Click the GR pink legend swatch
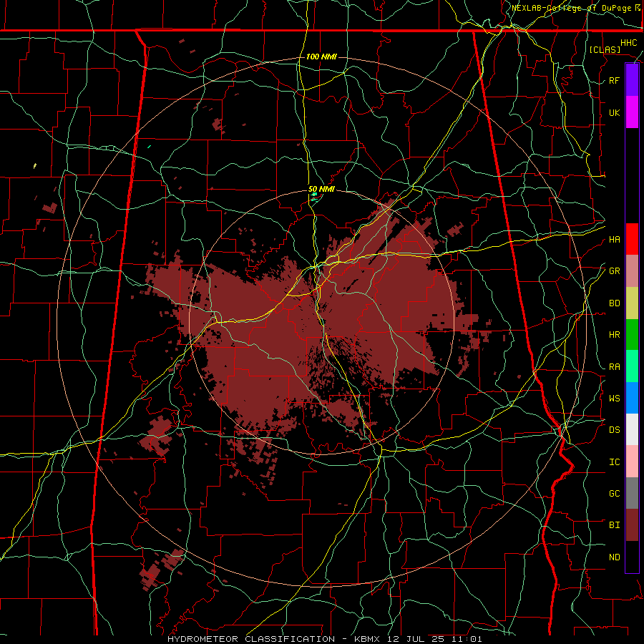644x644 pixels. click(x=632, y=271)
